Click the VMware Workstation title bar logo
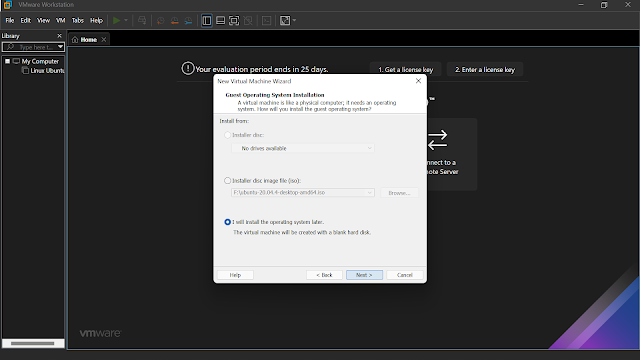640x360 pixels. 7,4
